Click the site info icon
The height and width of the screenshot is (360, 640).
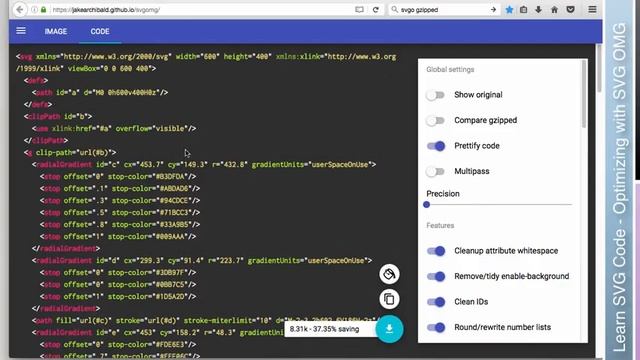click(35, 9)
